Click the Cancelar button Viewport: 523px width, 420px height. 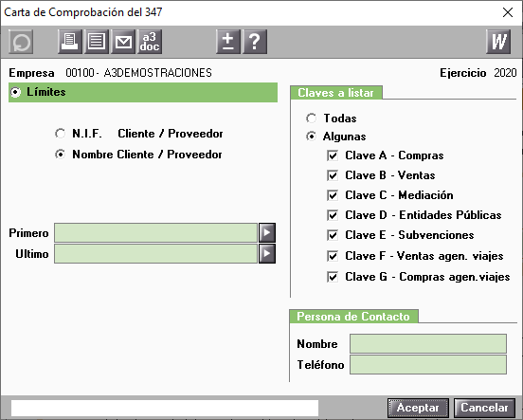pyautogui.click(x=484, y=408)
